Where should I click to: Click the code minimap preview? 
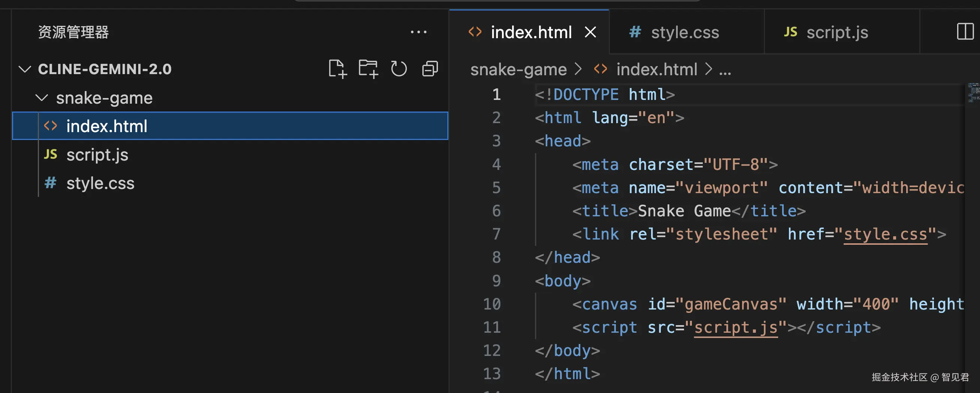[x=973, y=92]
